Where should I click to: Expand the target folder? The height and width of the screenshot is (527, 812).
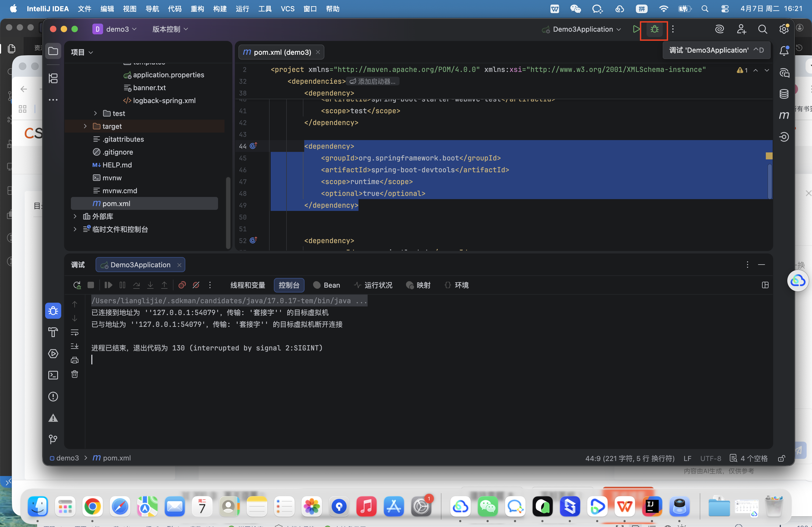click(x=85, y=126)
